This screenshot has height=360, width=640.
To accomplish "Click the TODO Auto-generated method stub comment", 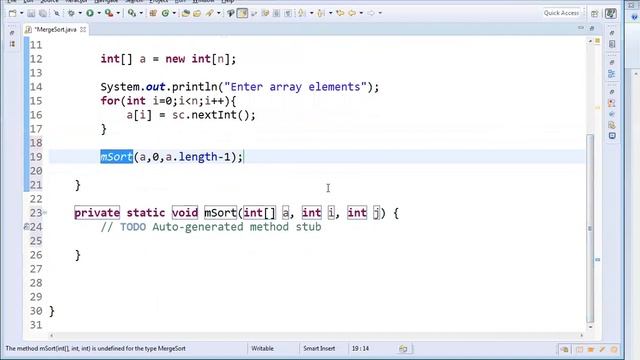I will pos(211,227).
